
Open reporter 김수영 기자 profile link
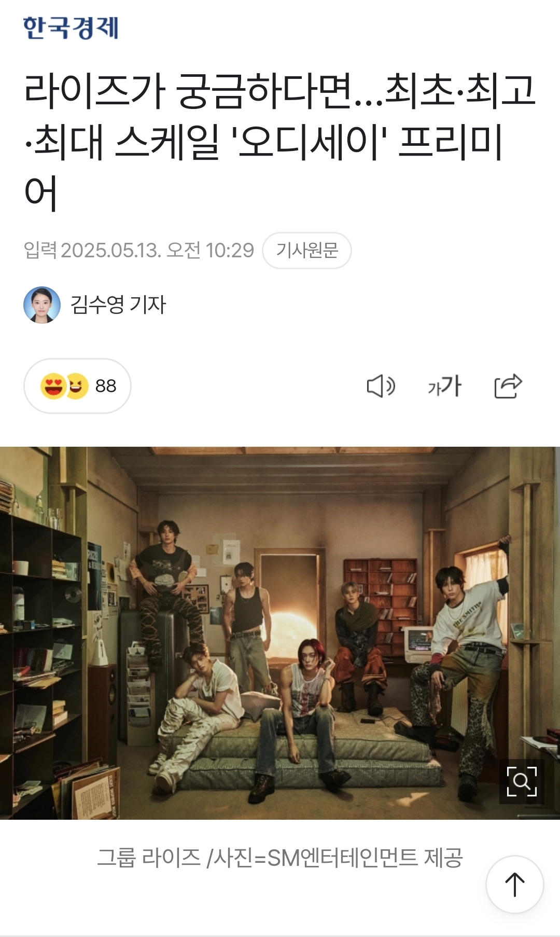point(118,305)
